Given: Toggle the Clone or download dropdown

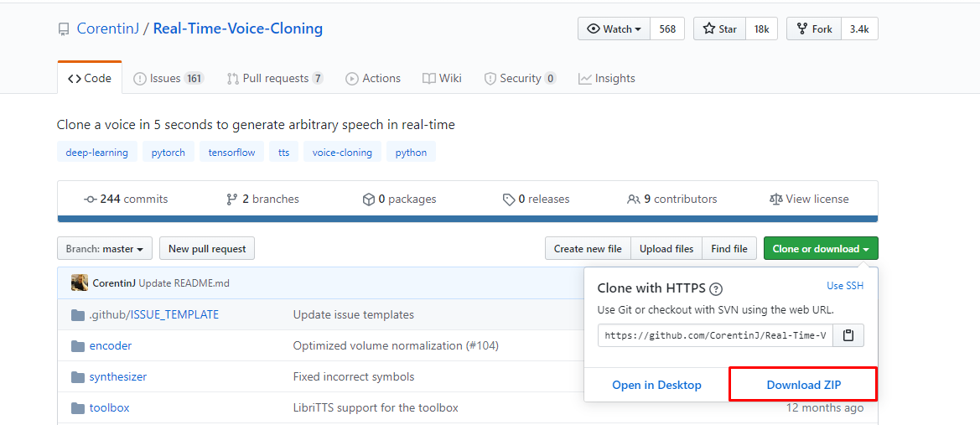Looking at the screenshot, I should 820,249.
